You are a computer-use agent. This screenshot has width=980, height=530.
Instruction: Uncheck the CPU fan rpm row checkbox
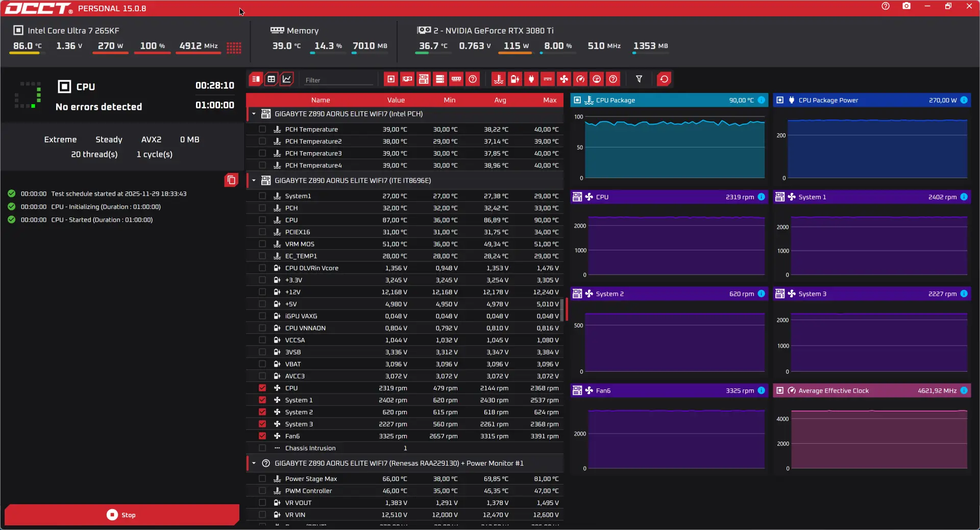click(262, 388)
